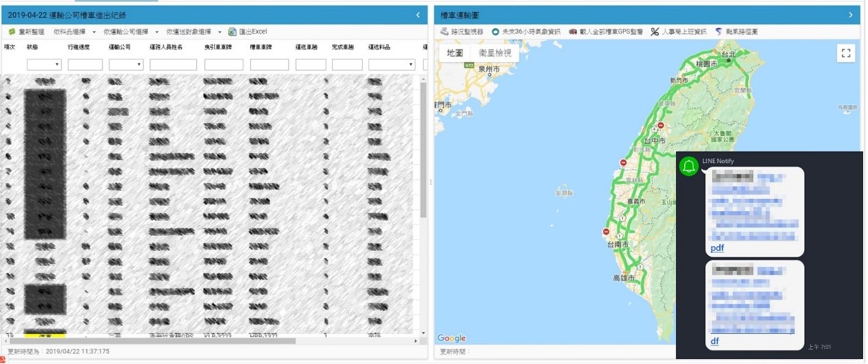The width and height of the screenshot is (868, 364).
Task: Sort by the 狀態 column header
Action: click(33, 47)
